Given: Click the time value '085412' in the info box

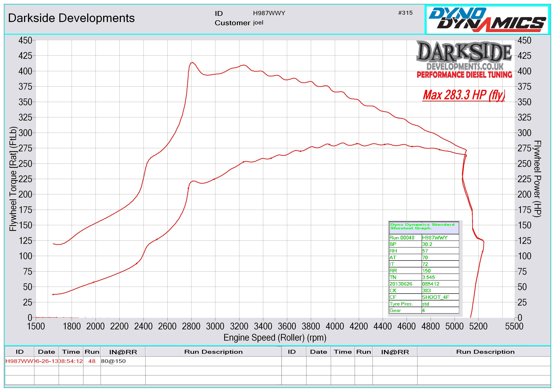Looking at the screenshot, I should 431,284.
